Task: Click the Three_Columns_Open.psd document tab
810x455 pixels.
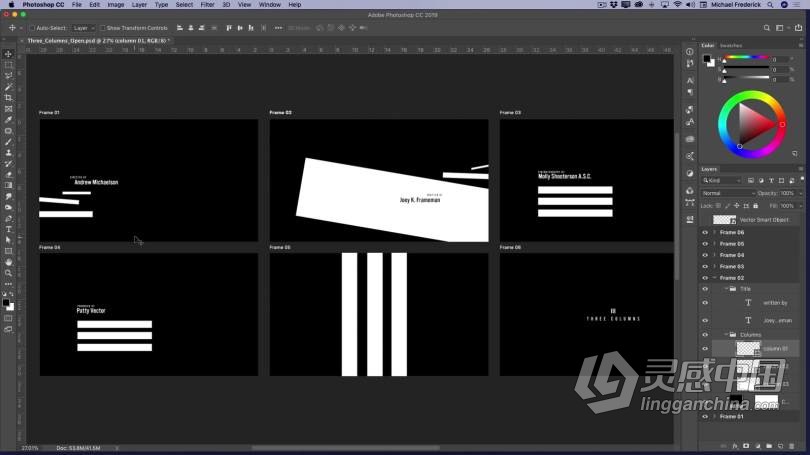Action: 96,41
